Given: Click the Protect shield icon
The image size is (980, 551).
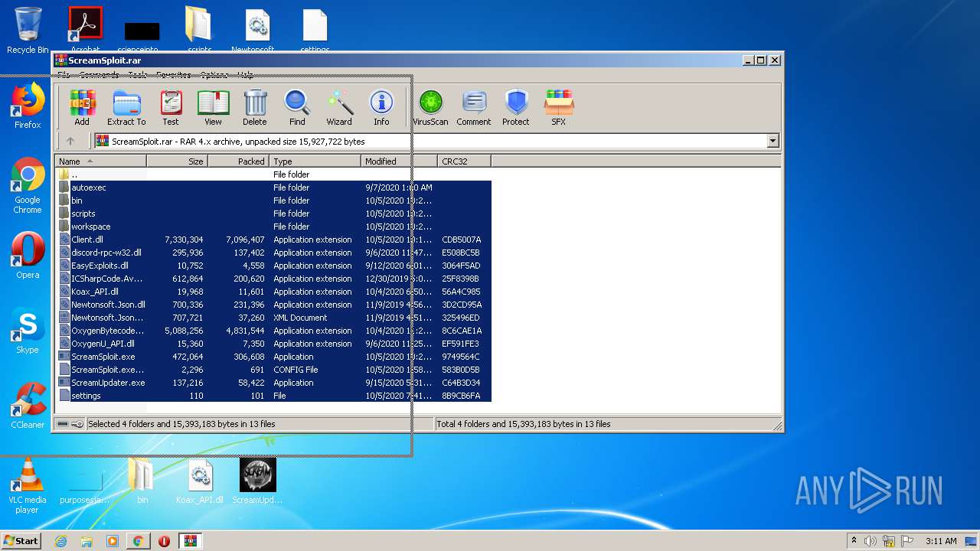Looking at the screenshot, I should [516, 107].
